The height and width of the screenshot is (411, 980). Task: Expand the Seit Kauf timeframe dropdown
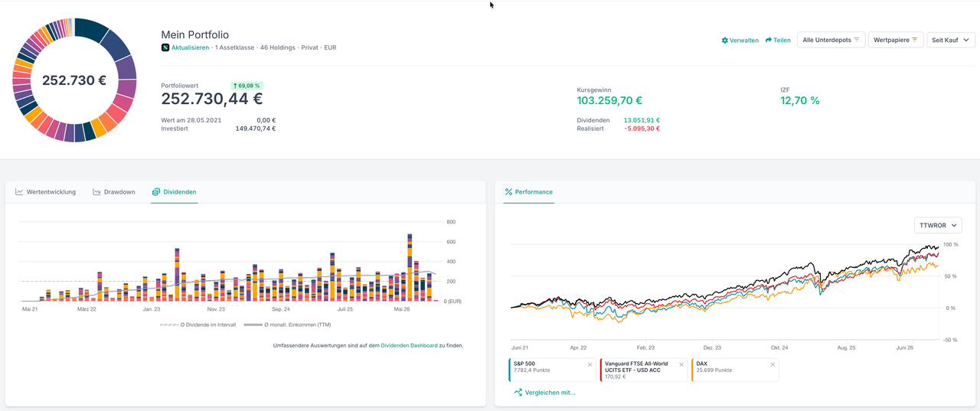[951, 40]
